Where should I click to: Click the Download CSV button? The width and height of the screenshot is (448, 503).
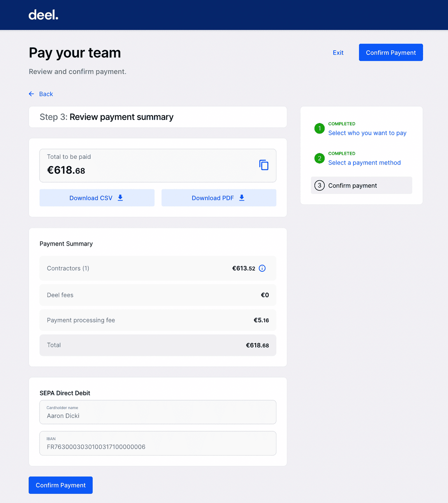point(97,198)
